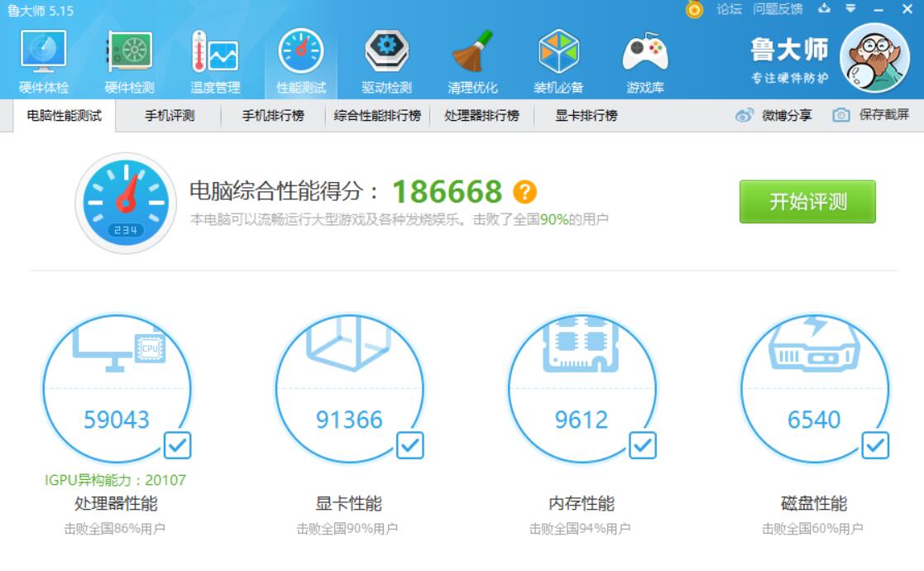This screenshot has height=571, width=924.
Task: Open the 装机必备 essential software section
Action: tap(561, 58)
